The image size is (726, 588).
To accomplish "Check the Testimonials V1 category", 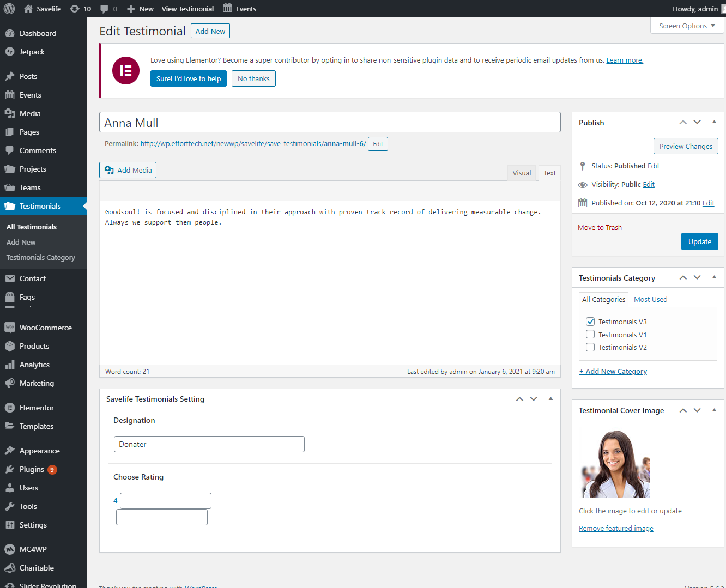I will point(590,335).
